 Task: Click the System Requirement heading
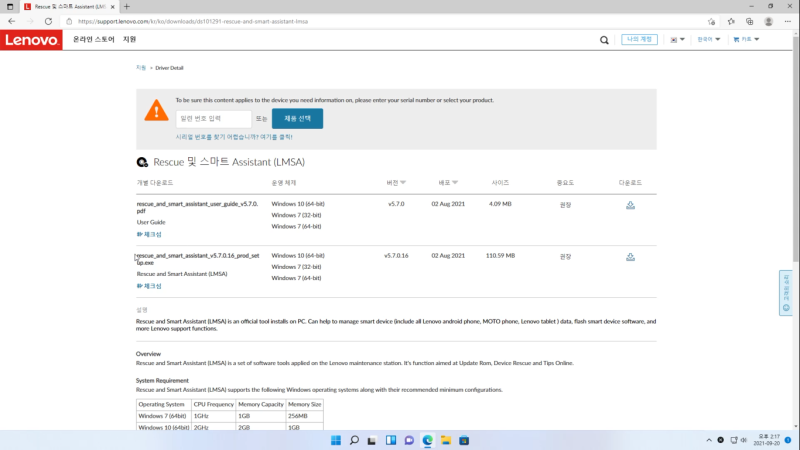coord(162,381)
